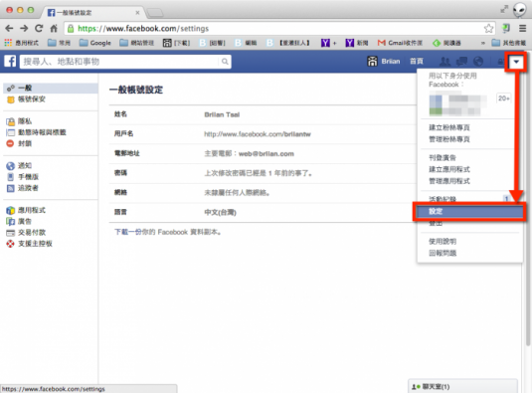Open the Yahoo 新聞 bookmark
Image resolution: width=532 pixels, height=393 pixels.
pyautogui.click(x=357, y=43)
